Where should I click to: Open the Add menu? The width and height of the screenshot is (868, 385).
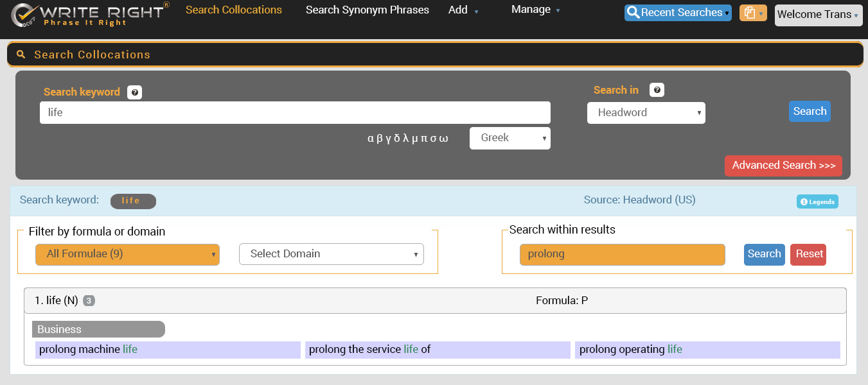pos(463,10)
